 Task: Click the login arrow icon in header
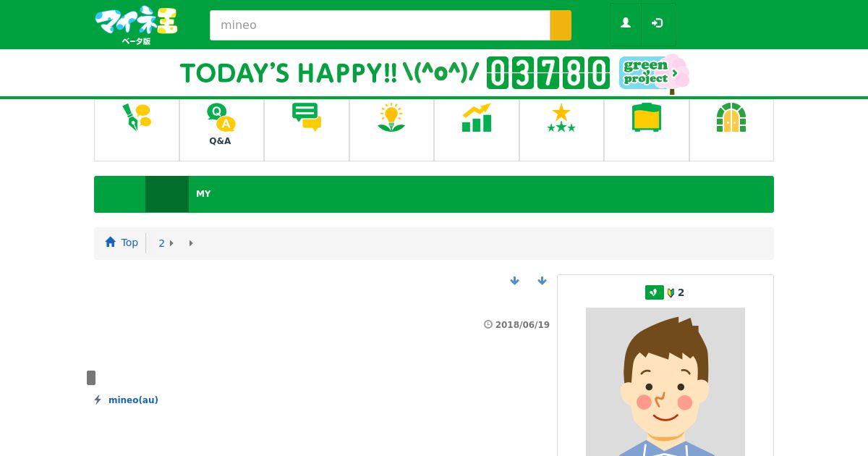[x=658, y=24]
